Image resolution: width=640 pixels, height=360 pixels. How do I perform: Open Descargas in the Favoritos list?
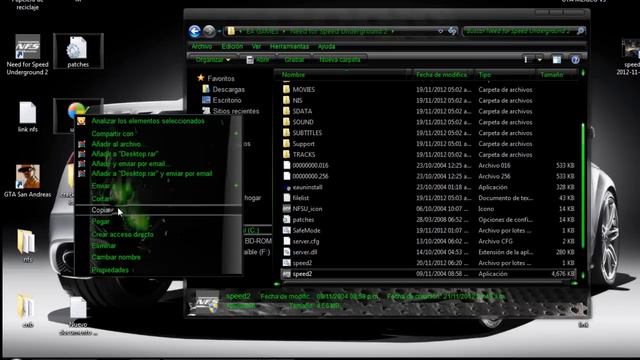224,89
